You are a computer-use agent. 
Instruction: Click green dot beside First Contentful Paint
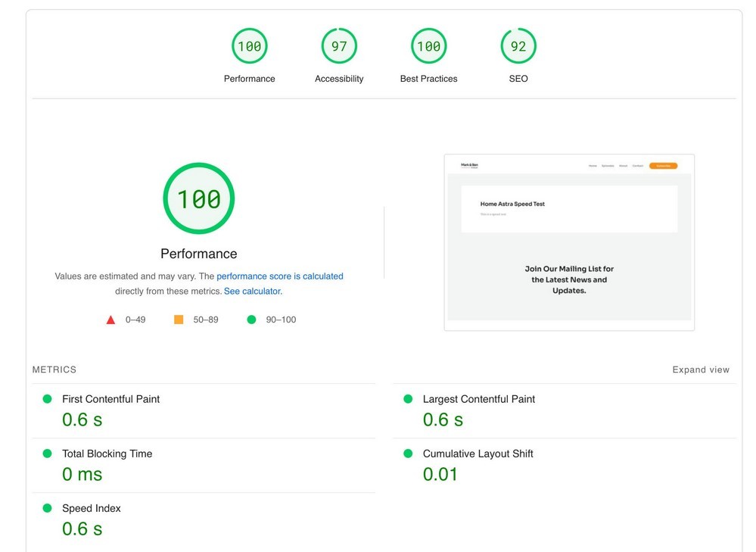(47, 399)
